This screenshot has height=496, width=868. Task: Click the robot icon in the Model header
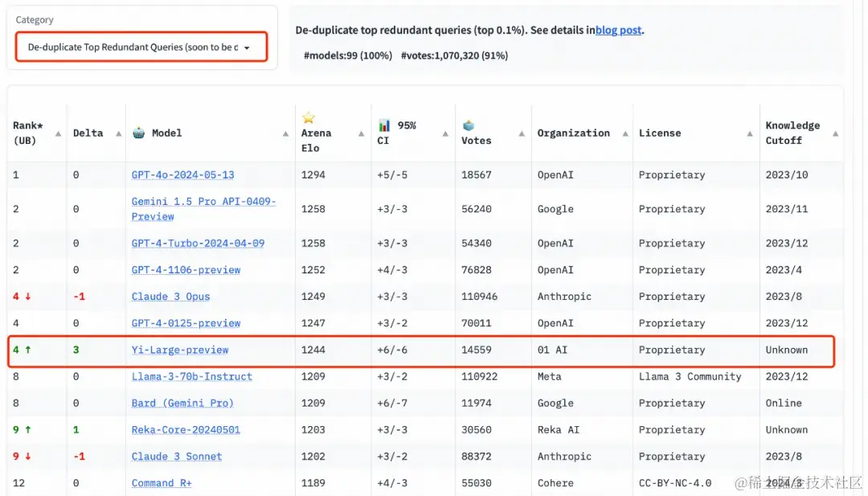click(x=139, y=133)
